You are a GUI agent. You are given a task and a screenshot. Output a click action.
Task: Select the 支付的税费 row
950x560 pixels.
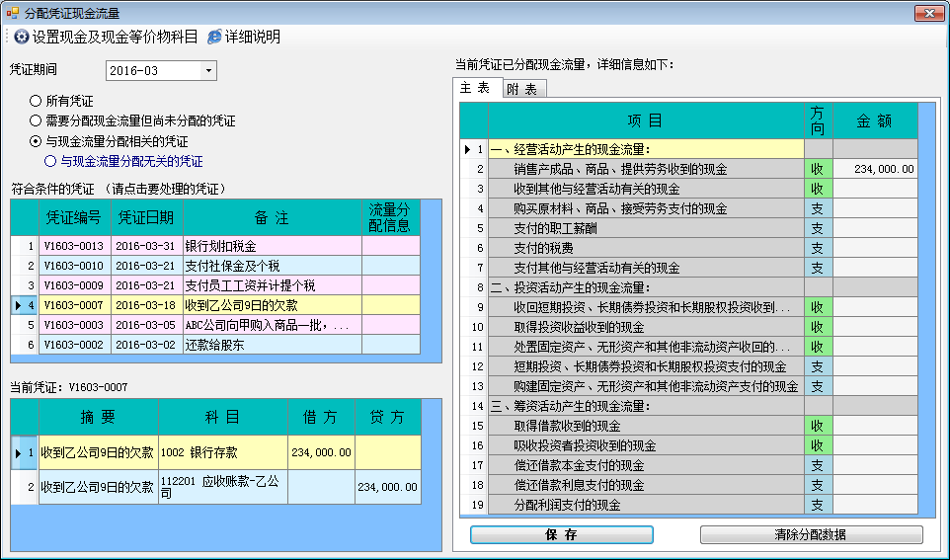(x=689, y=248)
